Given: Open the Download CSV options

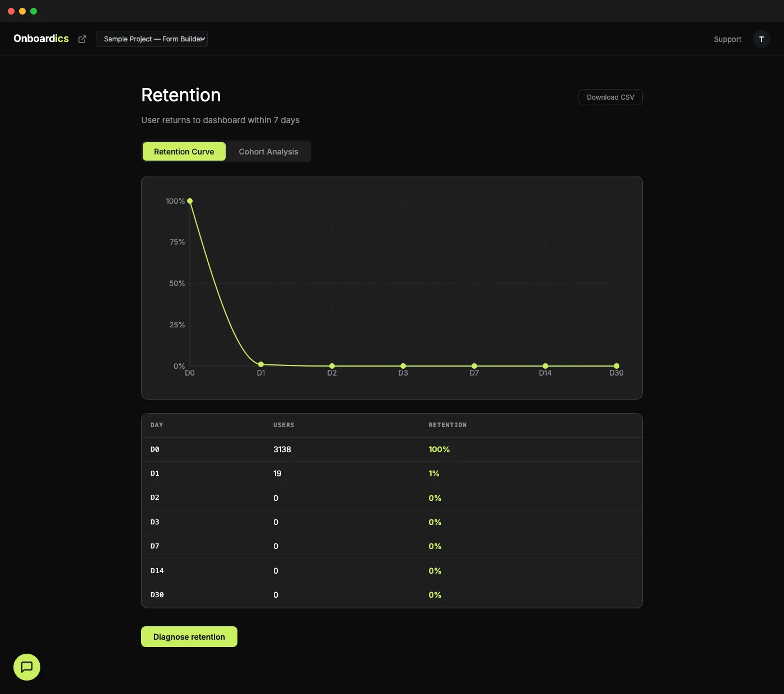Looking at the screenshot, I should [x=610, y=97].
